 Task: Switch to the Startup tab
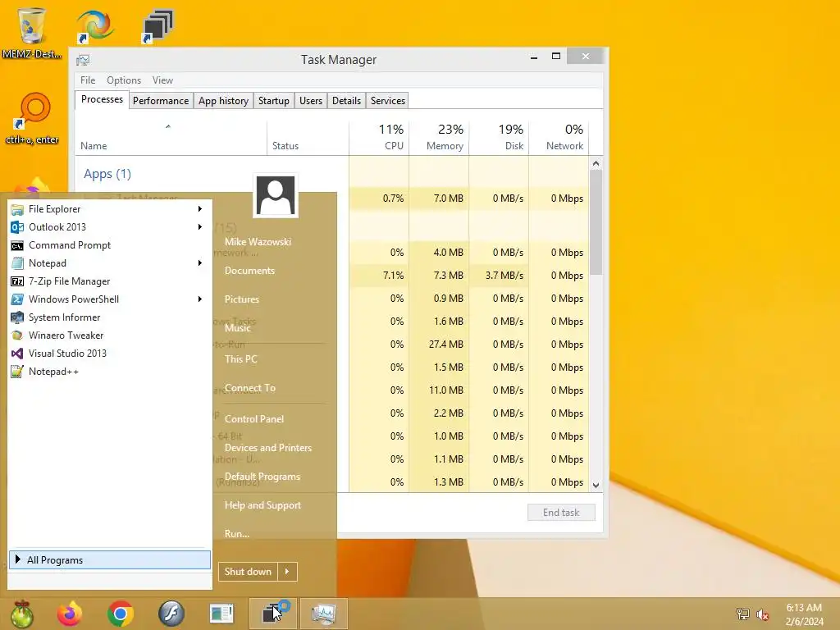coord(274,101)
